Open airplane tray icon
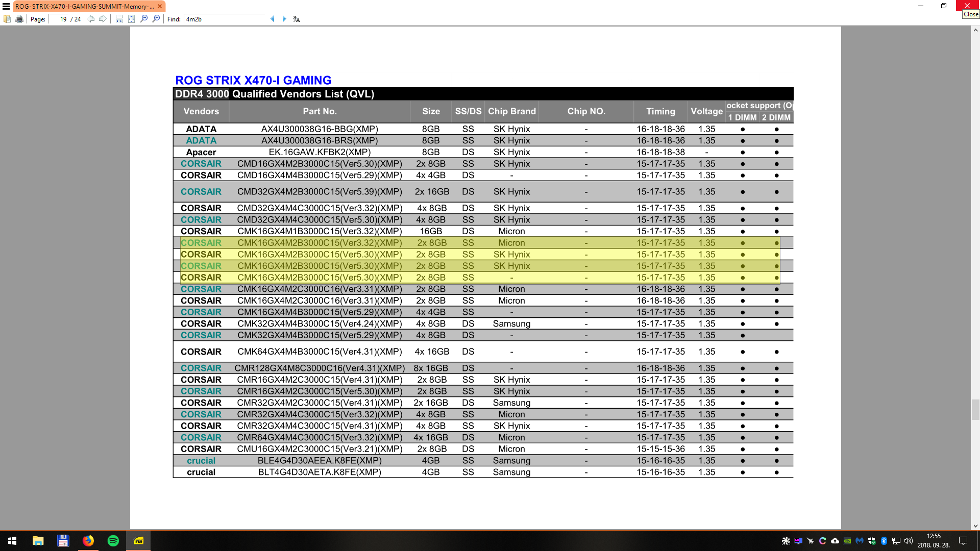This screenshot has width=980, height=551. (x=811, y=541)
